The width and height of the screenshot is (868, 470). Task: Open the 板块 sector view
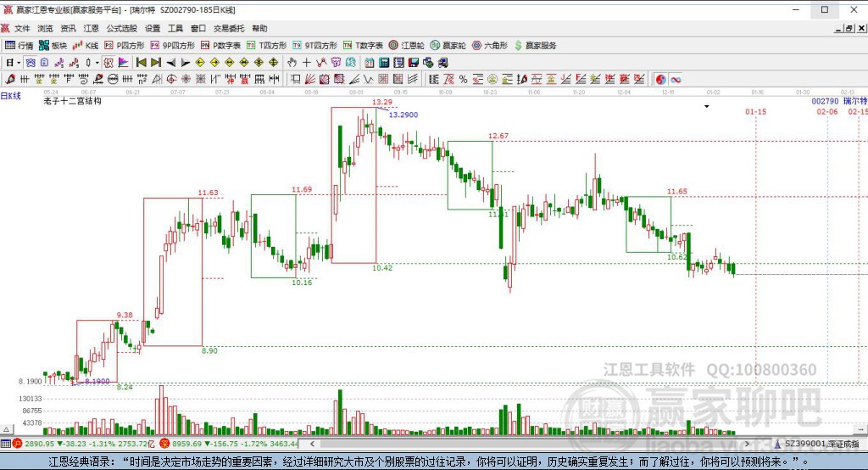(53, 46)
